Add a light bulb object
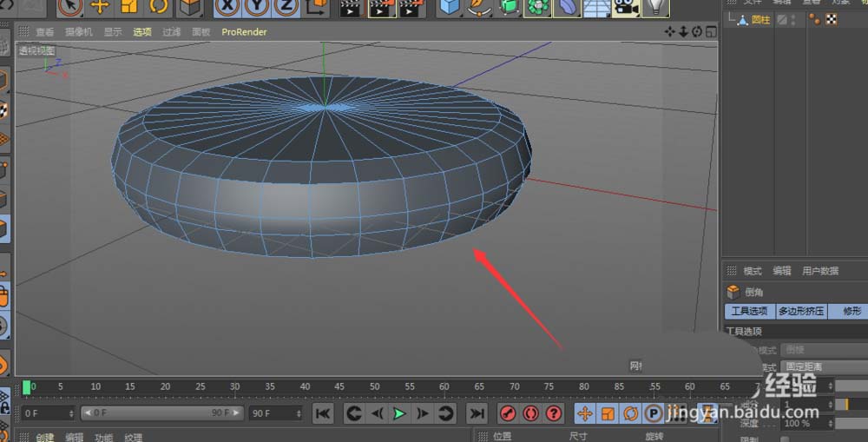Viewport: 868px width, 442px height. coord(656,7)
